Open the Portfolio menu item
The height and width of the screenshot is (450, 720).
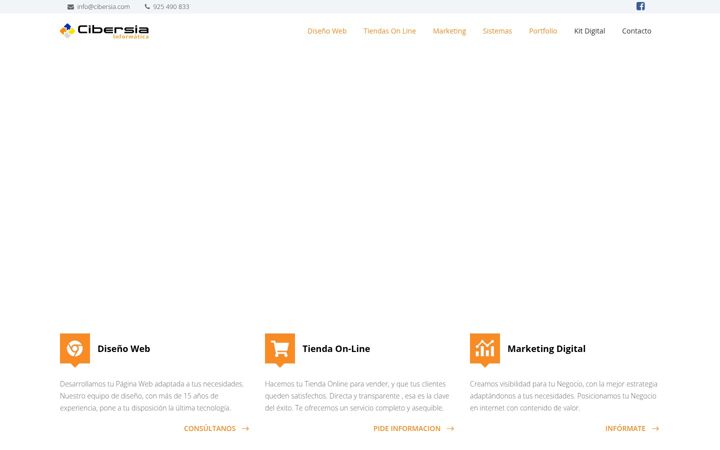[x=543, y=31]
